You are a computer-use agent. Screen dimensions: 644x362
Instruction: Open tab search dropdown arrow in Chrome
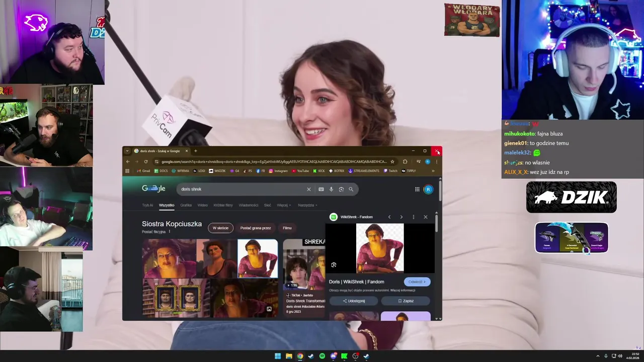127,151
